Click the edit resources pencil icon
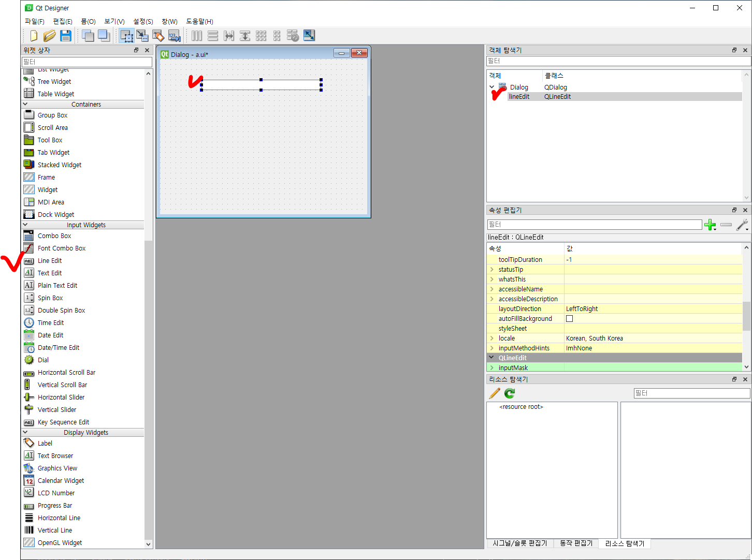The image size is (752, 560). click(x=495, y=393)
